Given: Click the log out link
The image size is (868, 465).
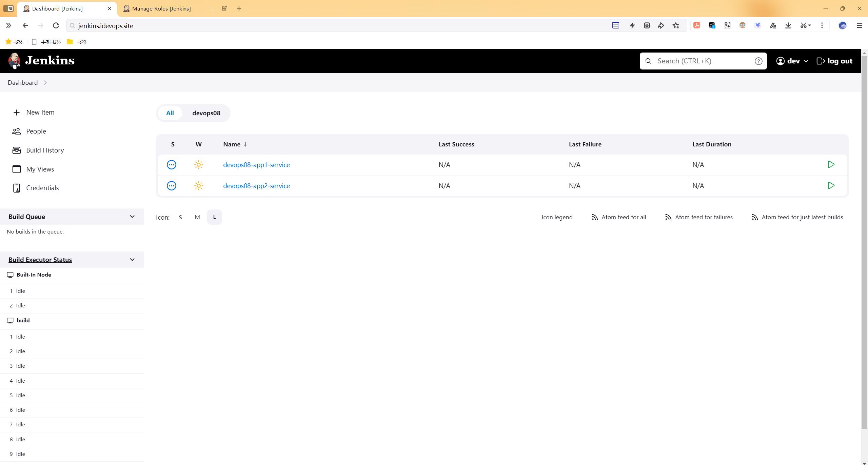Looking at the screenshot, I should 834,61.
